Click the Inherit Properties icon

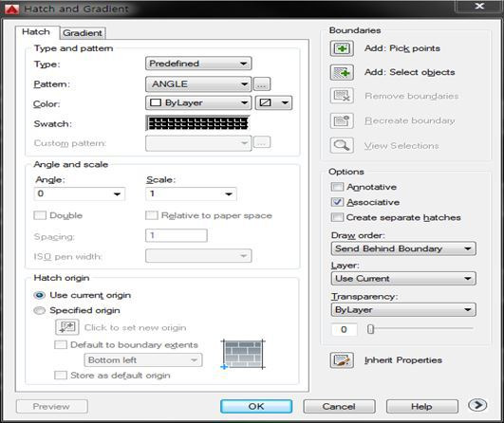[x=342, y=360]
